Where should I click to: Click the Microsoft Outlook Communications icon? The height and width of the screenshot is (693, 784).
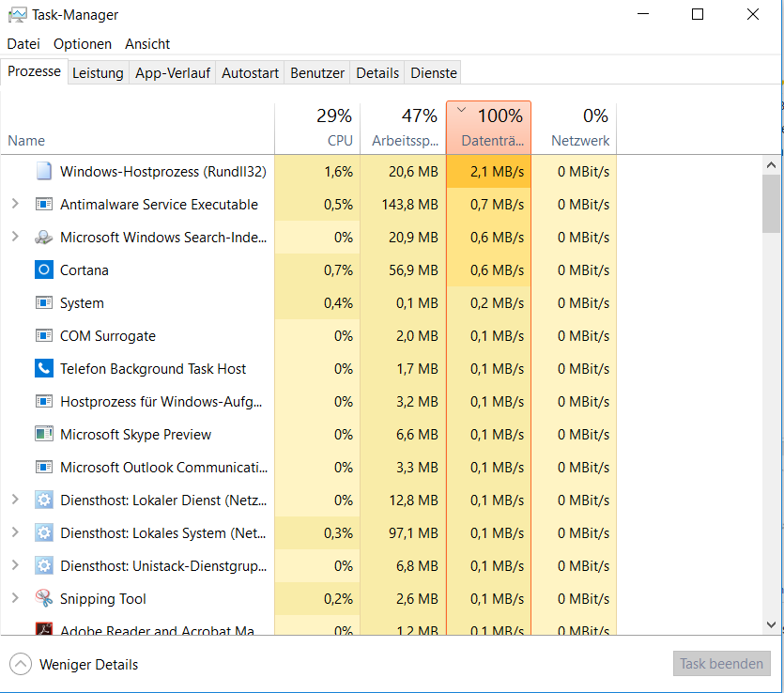44,467
